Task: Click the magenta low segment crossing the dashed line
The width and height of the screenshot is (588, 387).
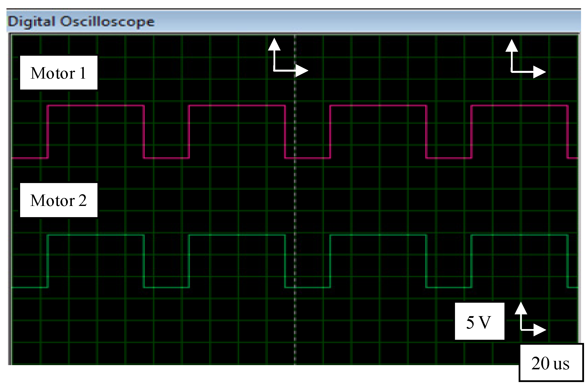Action: 307,158
